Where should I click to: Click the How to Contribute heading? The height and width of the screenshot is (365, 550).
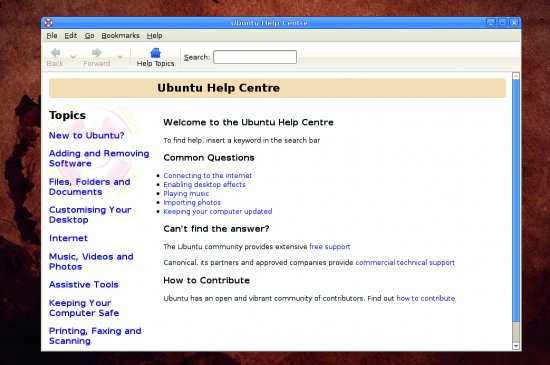coord(207,280)
